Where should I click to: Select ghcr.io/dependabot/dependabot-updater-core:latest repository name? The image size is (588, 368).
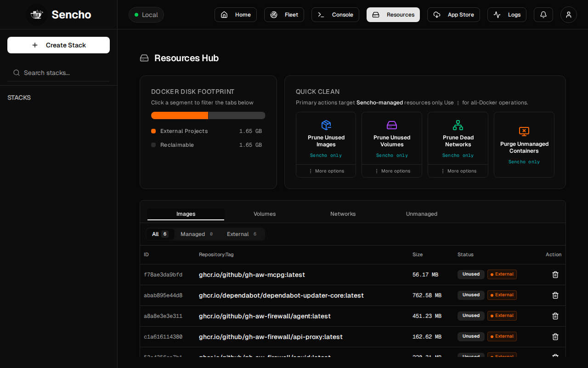[281, 295]
